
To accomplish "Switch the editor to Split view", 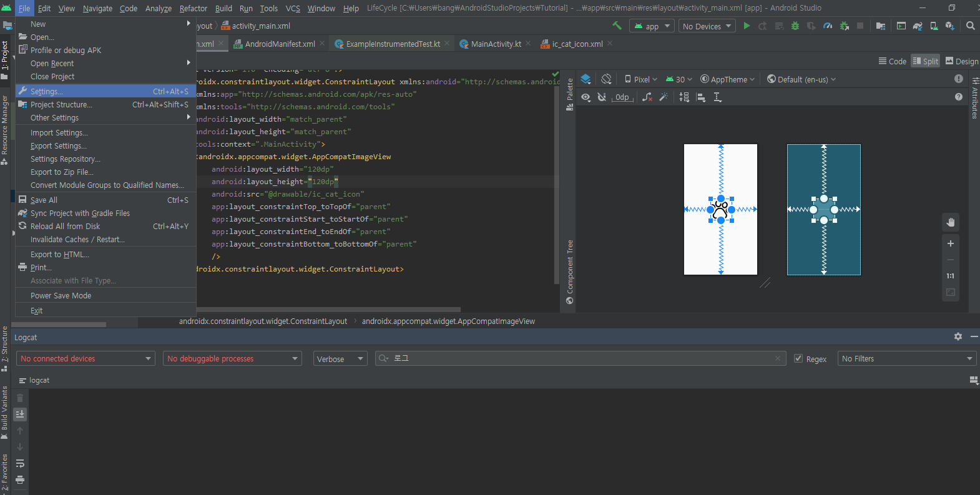I will [925, 61].
